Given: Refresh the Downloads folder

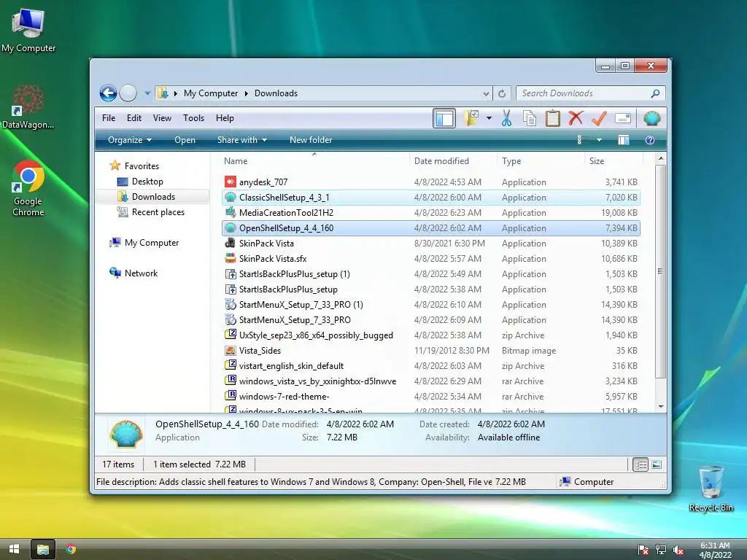Looking at the screenshot, I should 502,94.
